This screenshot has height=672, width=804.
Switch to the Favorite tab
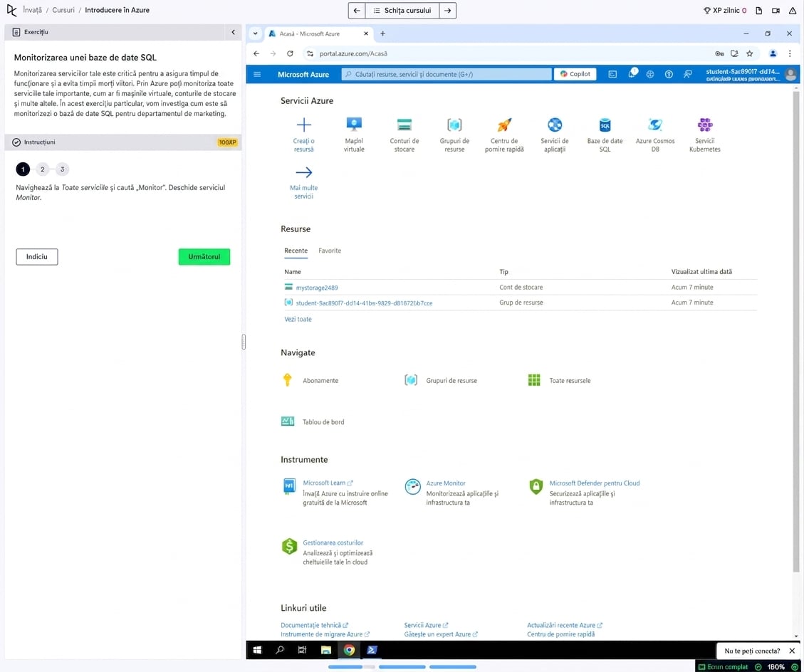click(330, 251)
